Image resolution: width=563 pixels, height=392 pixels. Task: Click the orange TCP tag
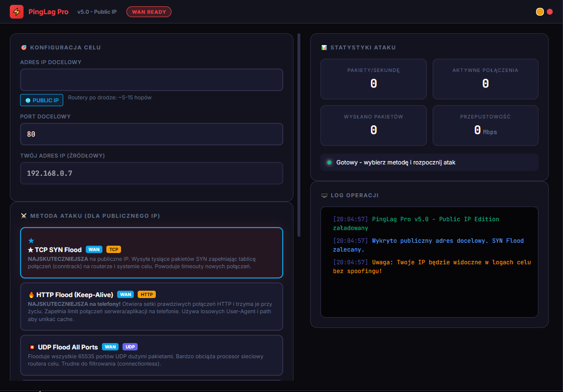click(114, 250)
